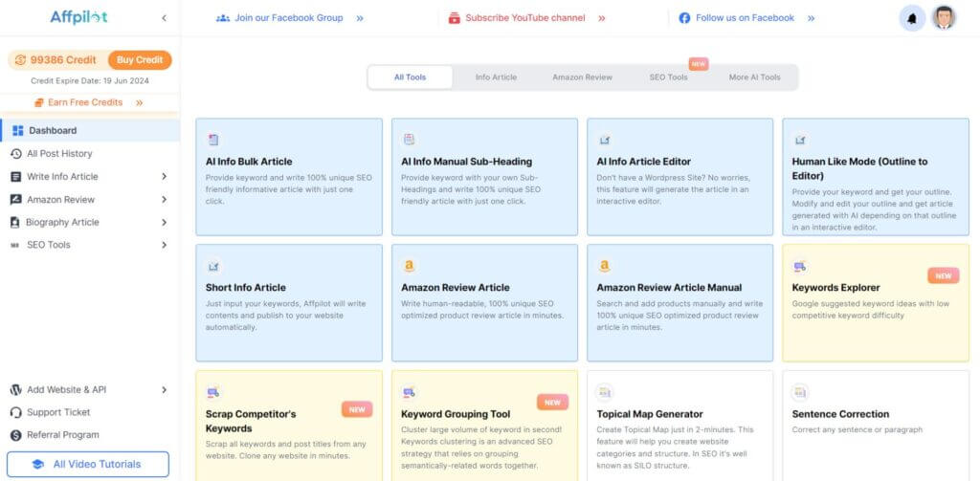Collapse sidebar using the left chevron
This screenshot has height=481, width=980.
pyautogui.click(x=164, y=18)
